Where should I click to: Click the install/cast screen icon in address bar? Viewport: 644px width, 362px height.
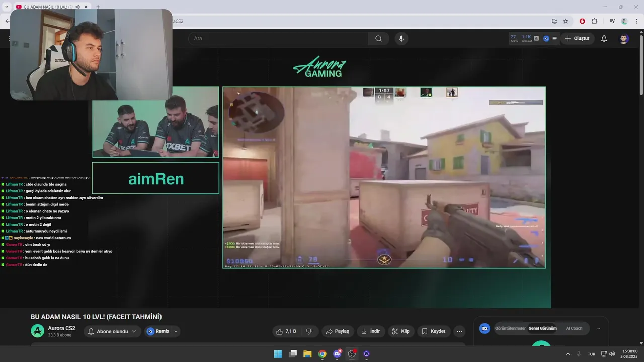tap(554, 21)
